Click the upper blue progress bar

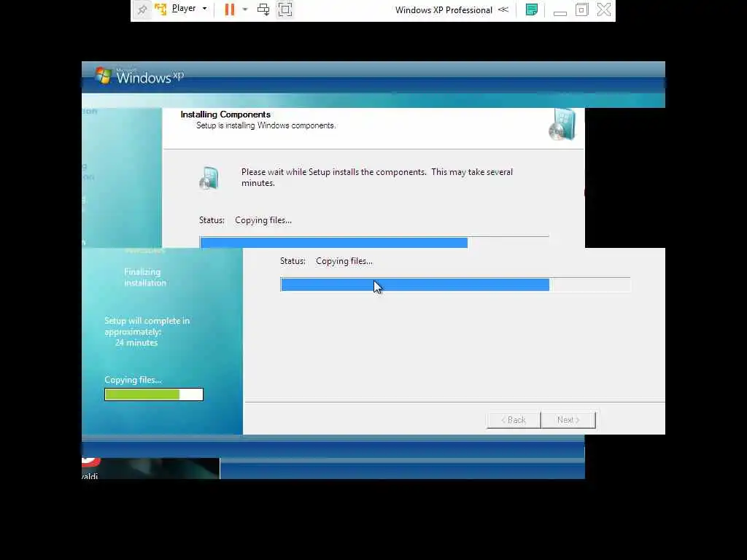coord(374,242)
